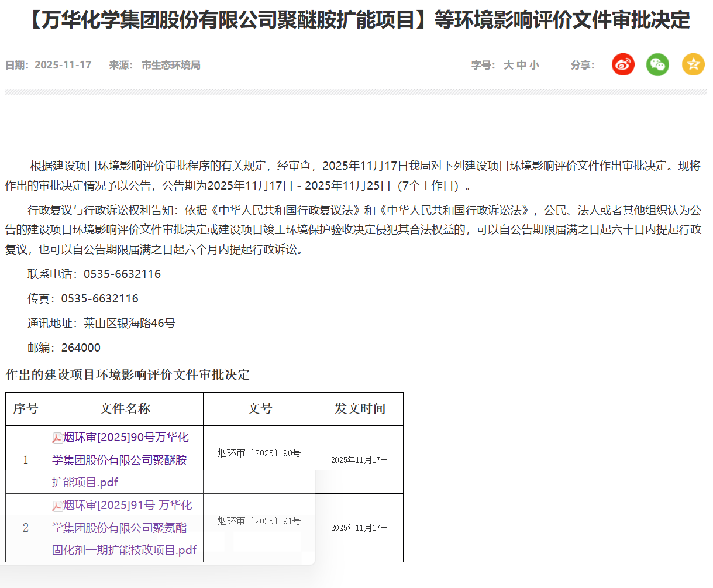713x588 pixels.
Task: Click the publish date 2025-11-17
Action: (63, 65)
